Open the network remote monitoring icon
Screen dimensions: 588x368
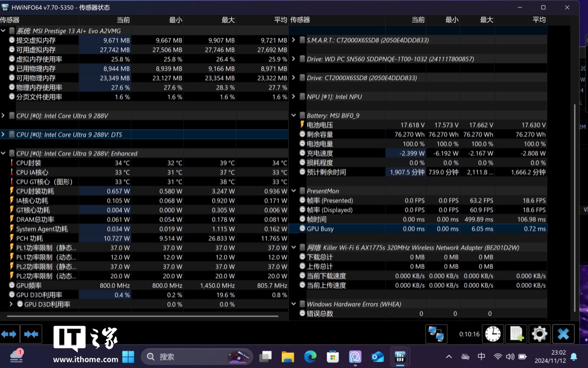436,334
